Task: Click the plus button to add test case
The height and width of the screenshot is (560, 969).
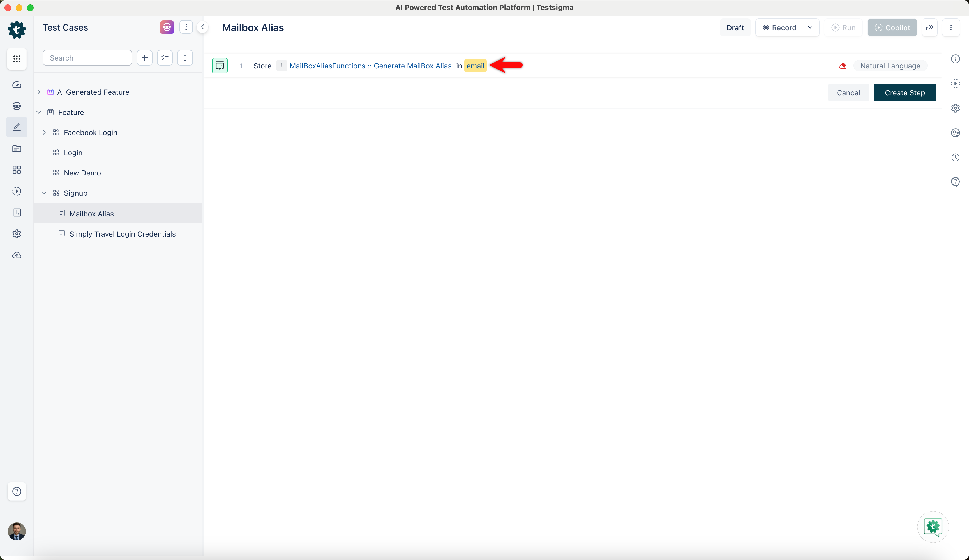Action: tap(145, 58)
